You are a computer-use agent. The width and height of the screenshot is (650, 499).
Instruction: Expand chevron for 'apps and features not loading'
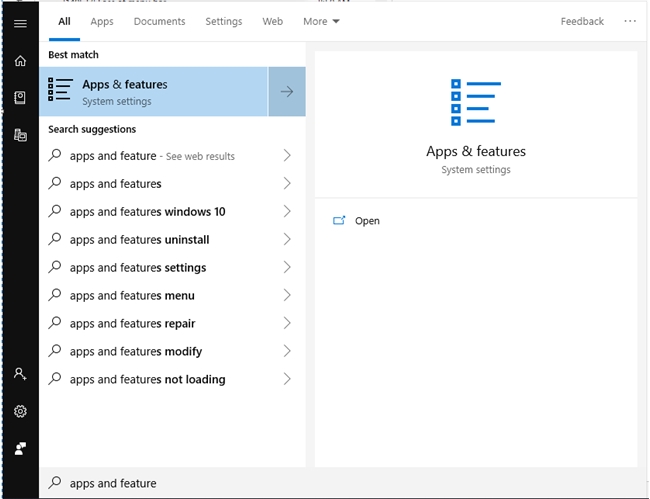click(287, 379)
